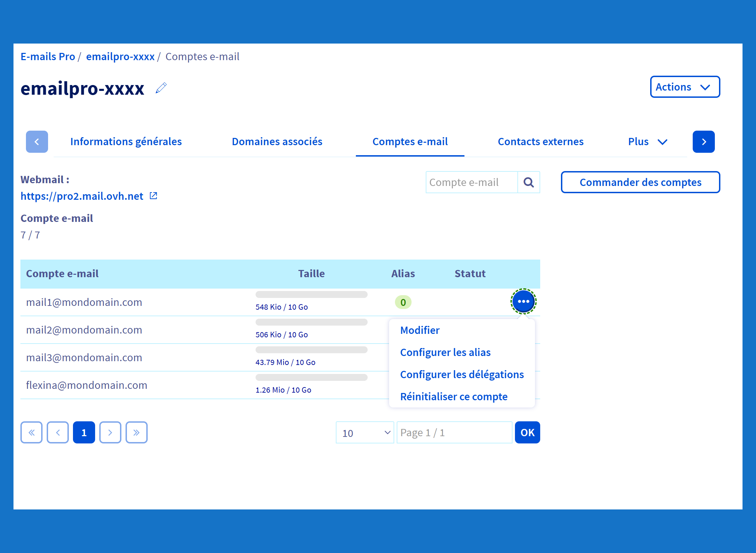Click Commander des comptes button
The width and height of the screenshot is (756, 553).
point(640,182)
